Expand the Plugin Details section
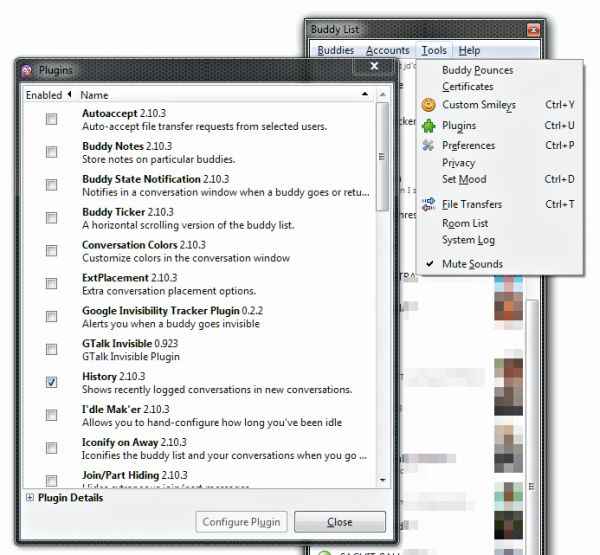The height and width of the screenshot is (555, 600). 29,498
